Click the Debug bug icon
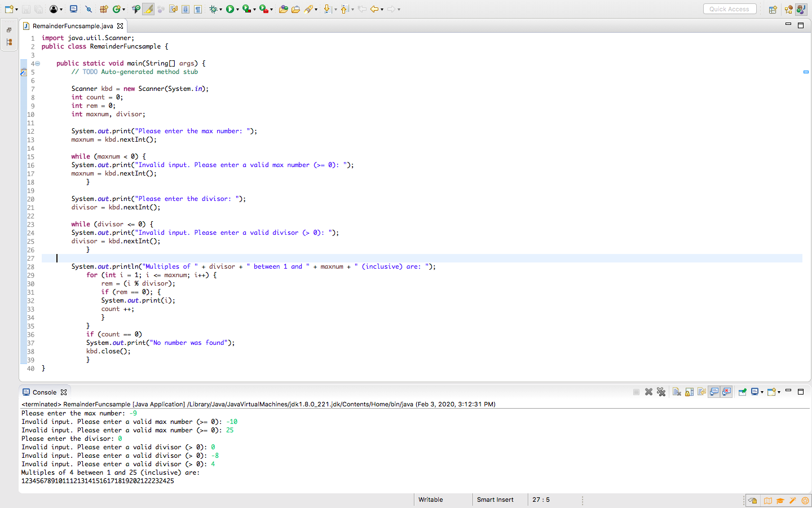Screen dimensions: 812x508 (213, 9)
